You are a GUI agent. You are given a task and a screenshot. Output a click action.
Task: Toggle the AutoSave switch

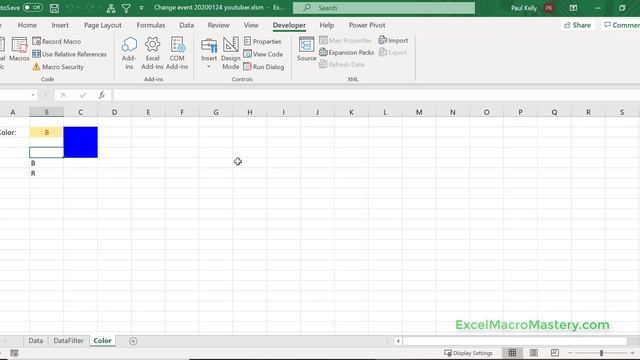pyautogui.click(x=33, y=8)
